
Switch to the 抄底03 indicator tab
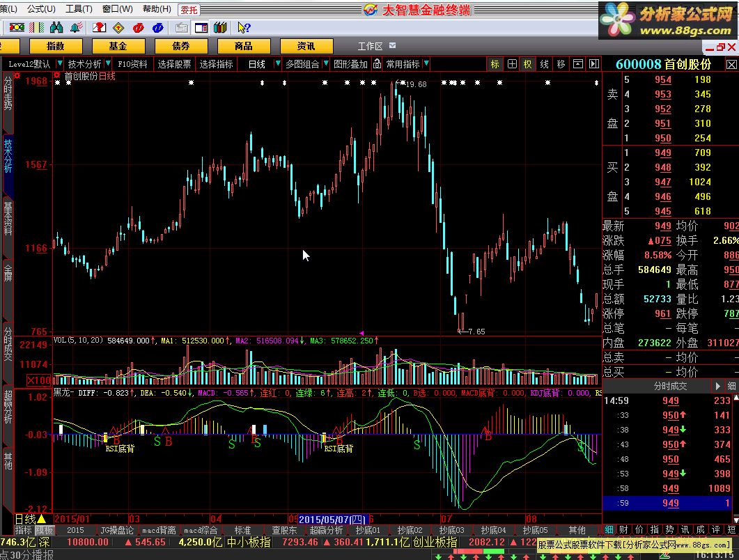451,530
